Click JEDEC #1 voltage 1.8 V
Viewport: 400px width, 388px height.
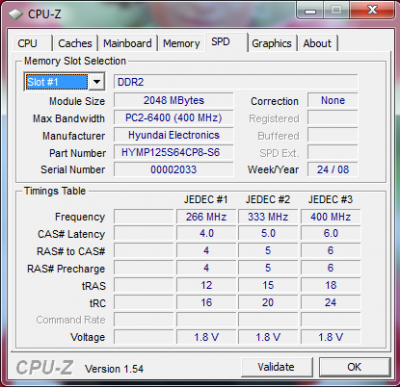[206, 337]
